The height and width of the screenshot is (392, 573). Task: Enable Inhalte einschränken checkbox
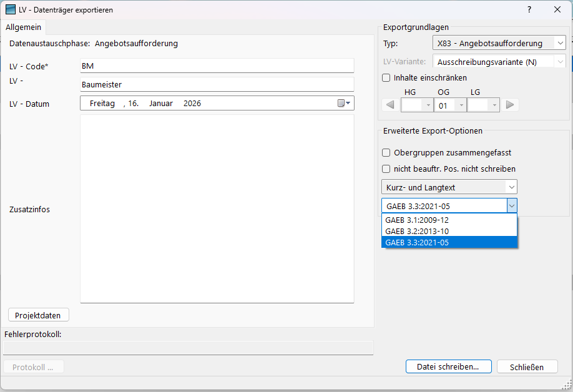386,78
